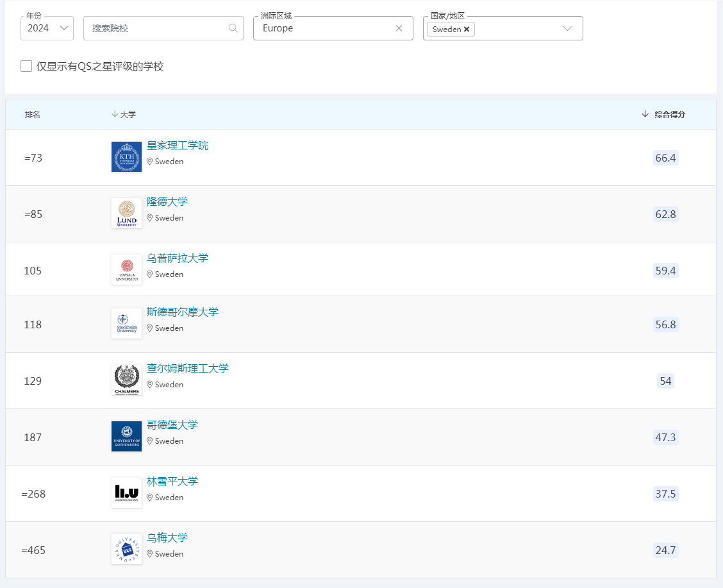
Task: Sort by 综合得分 column header
Action: click(669, 114)
